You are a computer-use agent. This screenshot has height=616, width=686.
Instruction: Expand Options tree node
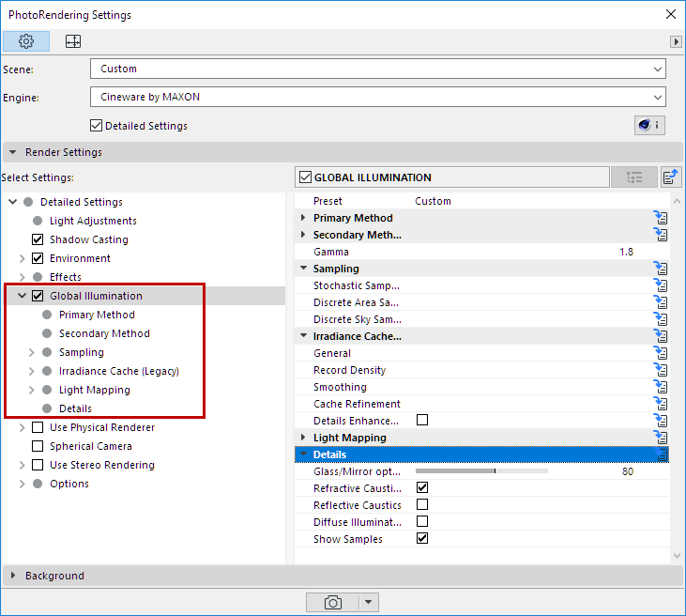point(22,484)
